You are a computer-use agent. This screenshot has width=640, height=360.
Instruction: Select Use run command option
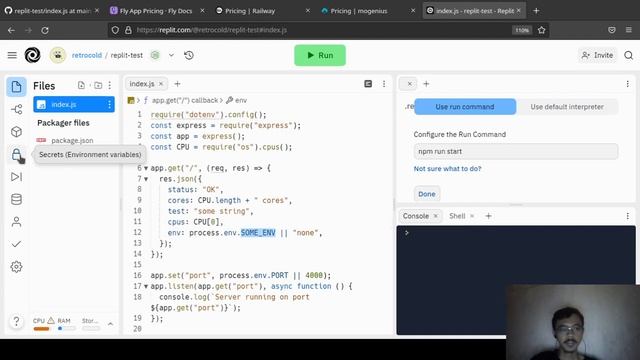coord(465,107)
